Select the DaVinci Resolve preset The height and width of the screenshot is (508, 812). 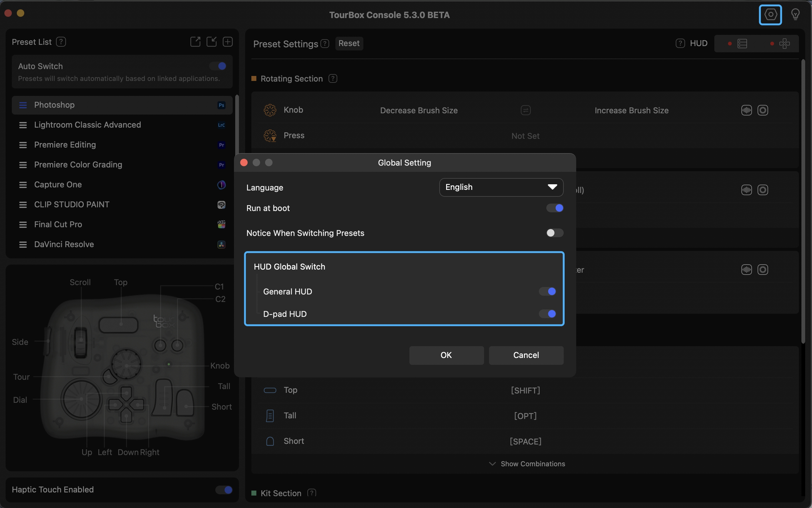pos(122,244)
